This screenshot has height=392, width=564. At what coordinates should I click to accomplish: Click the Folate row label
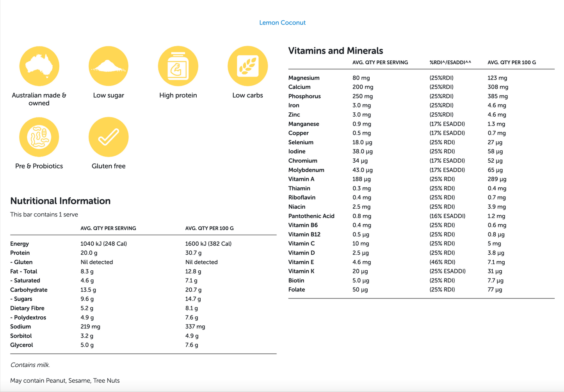[297, 289]
